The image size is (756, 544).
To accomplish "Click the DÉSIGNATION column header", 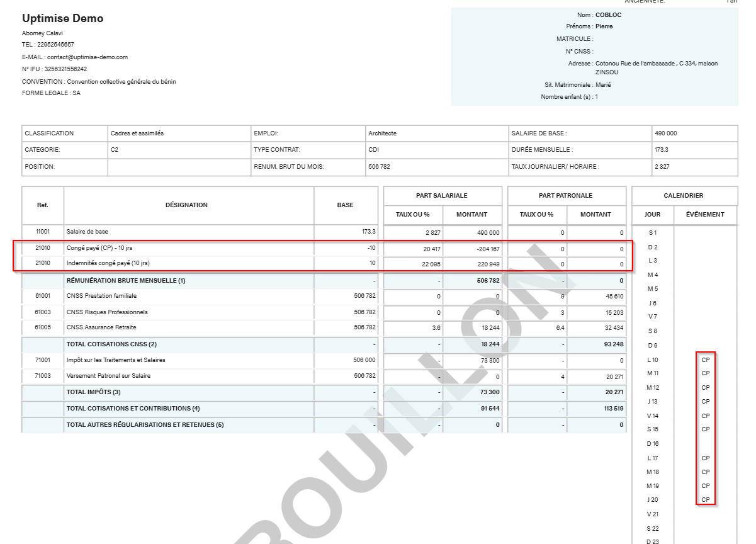I will tap(186, 205).
